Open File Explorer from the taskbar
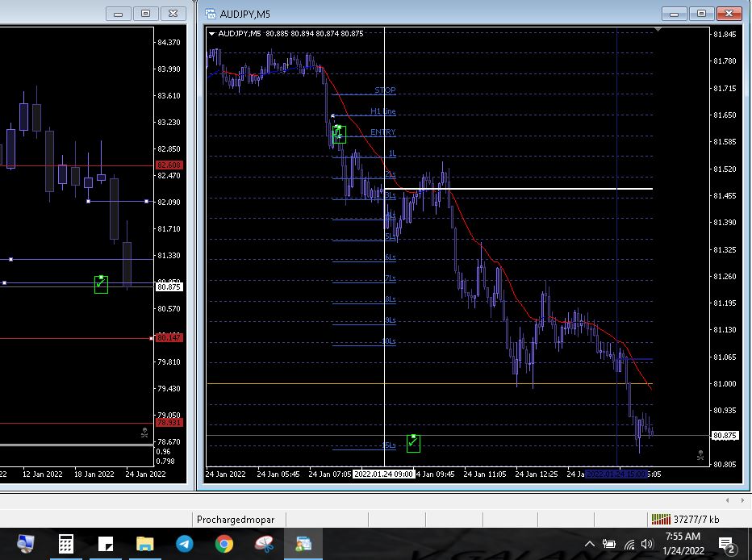 145,544
